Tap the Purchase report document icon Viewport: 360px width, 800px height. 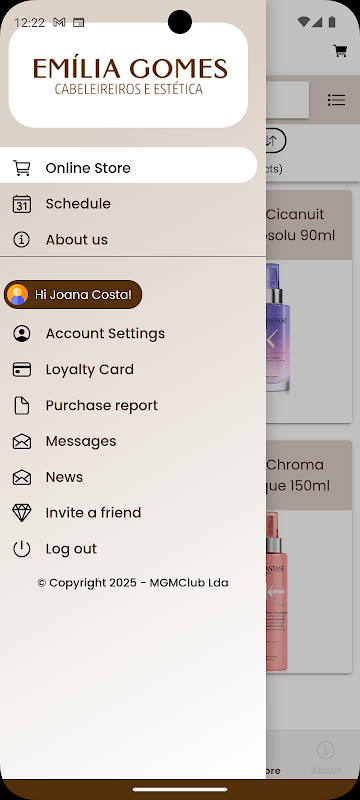[x=21, y=406]
